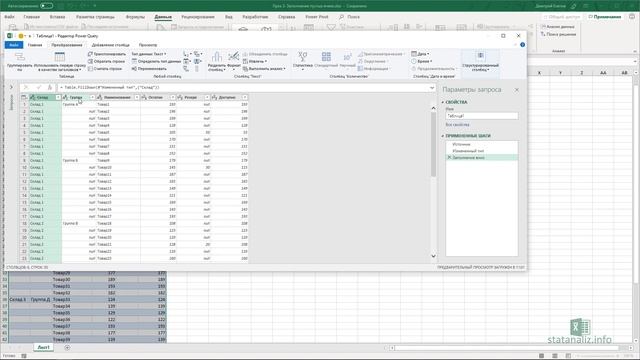Collapse Примененные шаги section
This screenshot has height=360, width=640.
(443, 136)
